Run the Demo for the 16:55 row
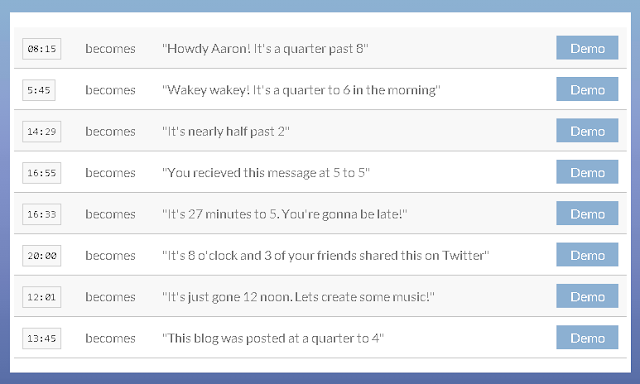Screen dimensions: 640x384 587,172
